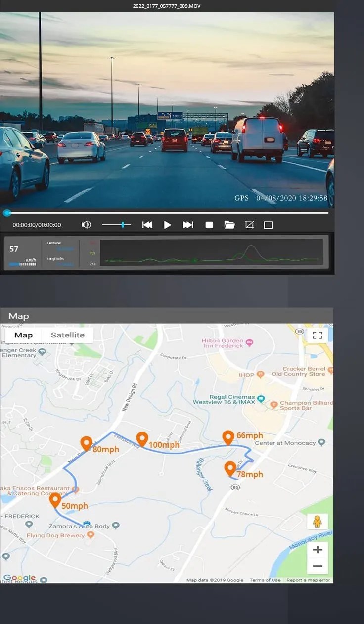364x624 pixels.
Task: Enter fullscreen with the square icon
Action: tap(268, 225)
